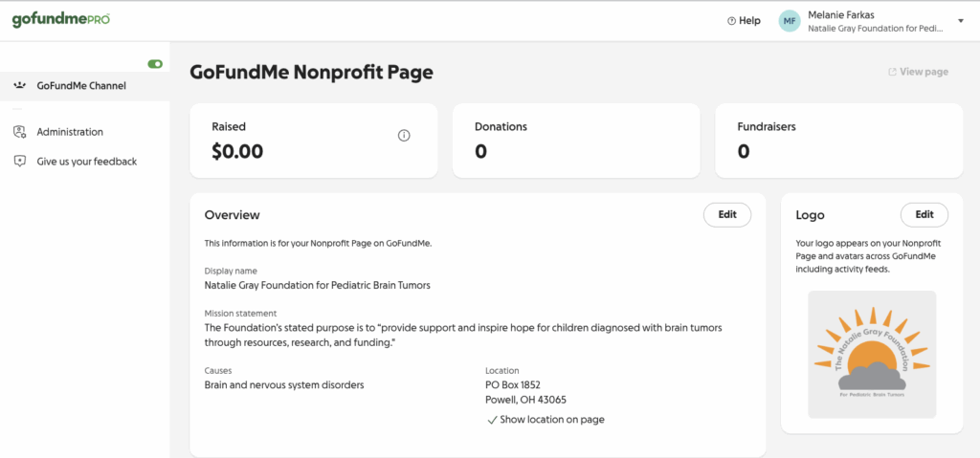Edit the nonprofit logo
The width and height of the screenshot is (980, 458).
pos(924,215)
